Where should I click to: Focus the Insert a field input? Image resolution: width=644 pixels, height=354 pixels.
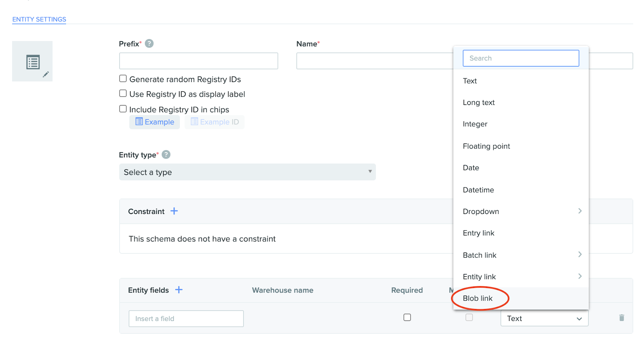pyautogui.click(x=186, y=319)
